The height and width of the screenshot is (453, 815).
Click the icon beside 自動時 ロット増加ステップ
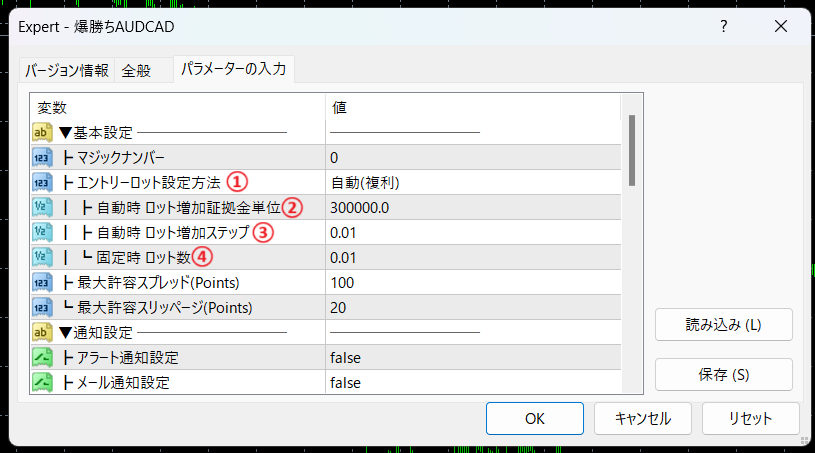[42, 232]
